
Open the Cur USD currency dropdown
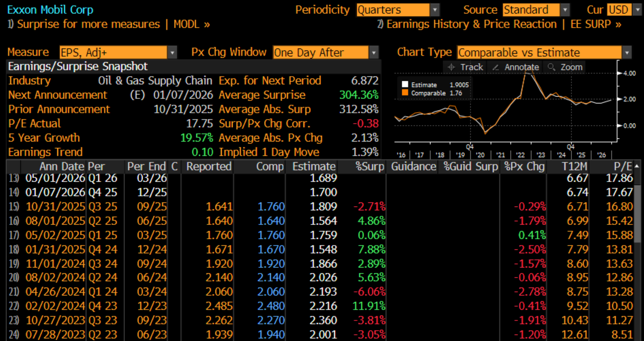pos(625,10)
